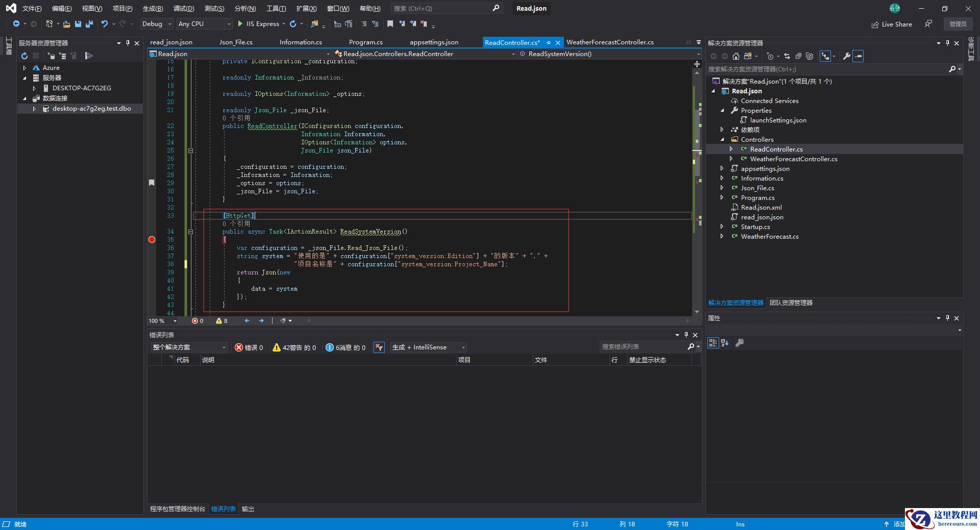
Task: Open Properties wrench icon in Solution Explorer
Action: coord(847,56)
